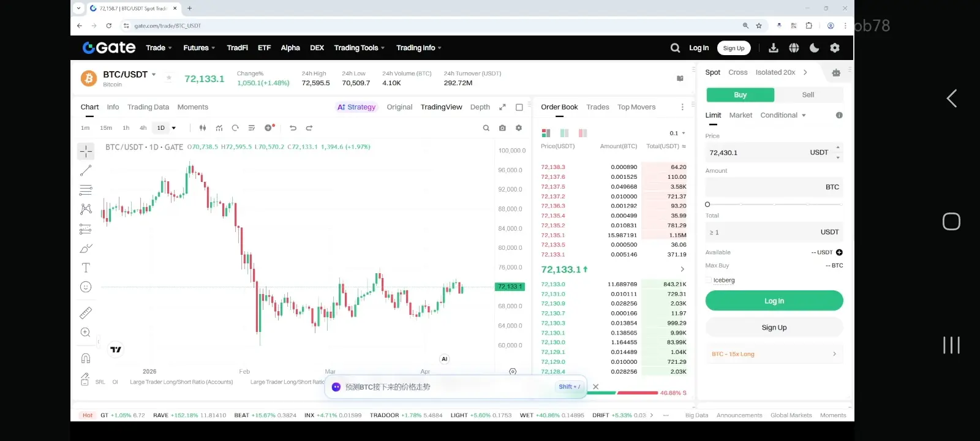Open the language globe selector

point(794,48)
